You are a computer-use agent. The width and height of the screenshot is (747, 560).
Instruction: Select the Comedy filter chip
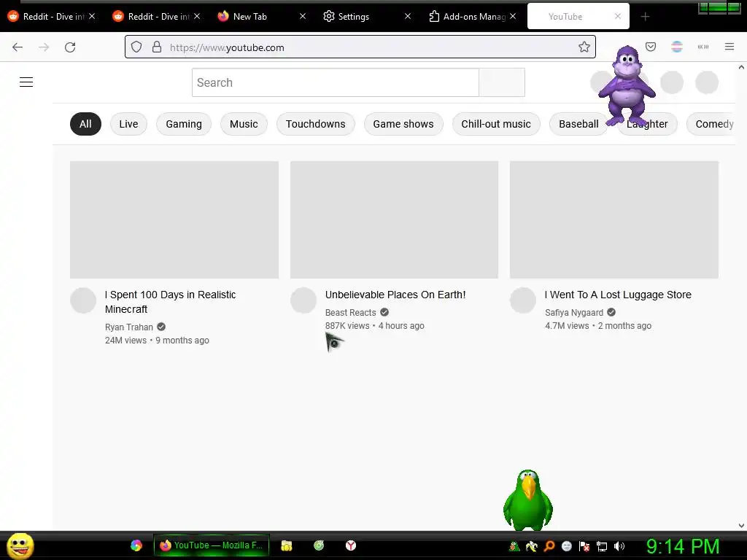point(712,124)
